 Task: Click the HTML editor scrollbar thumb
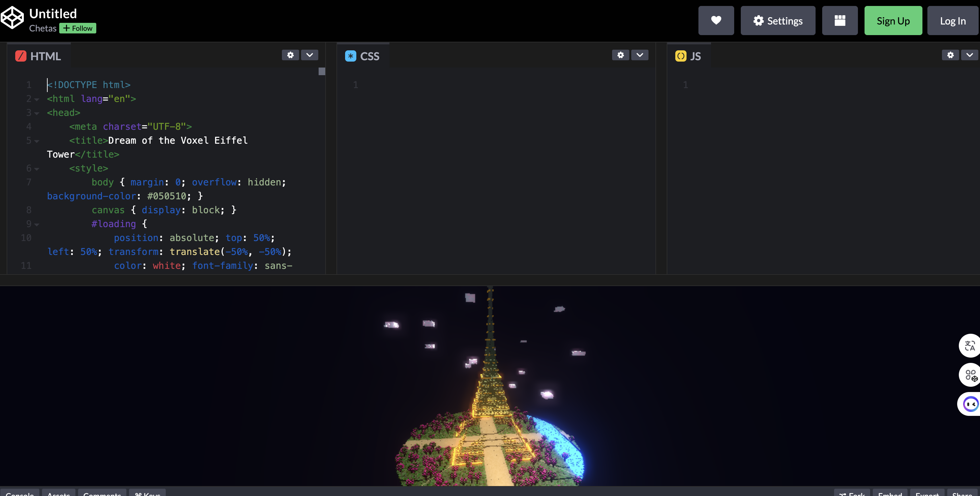[x=322, y=72]
